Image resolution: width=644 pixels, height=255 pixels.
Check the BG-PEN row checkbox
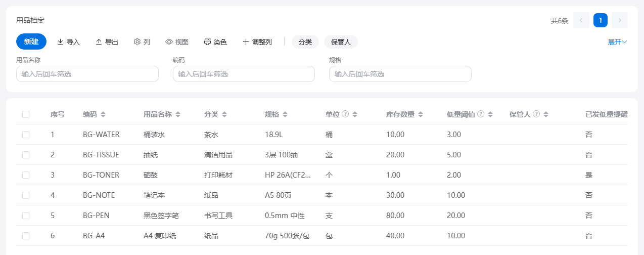click(26, 216)
